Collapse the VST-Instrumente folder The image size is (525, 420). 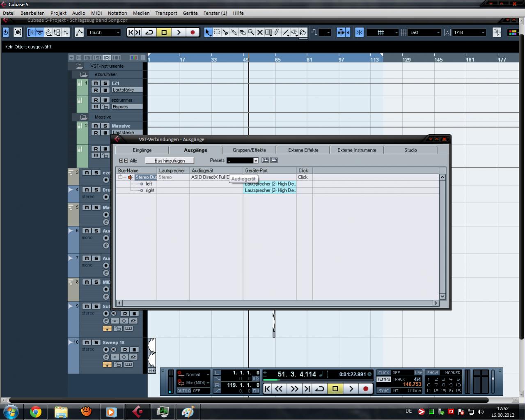79,66
